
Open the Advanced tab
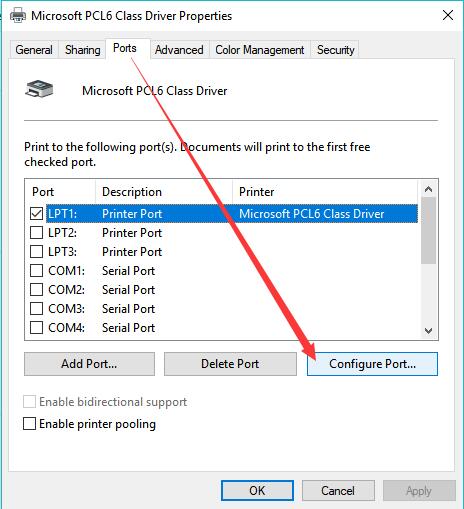click(179, 50)
